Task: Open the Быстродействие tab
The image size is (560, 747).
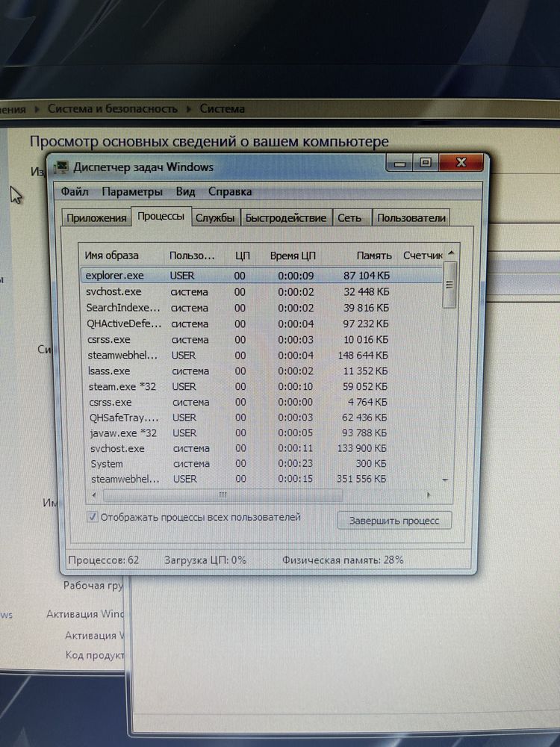Action: click(x=286, y=218)
